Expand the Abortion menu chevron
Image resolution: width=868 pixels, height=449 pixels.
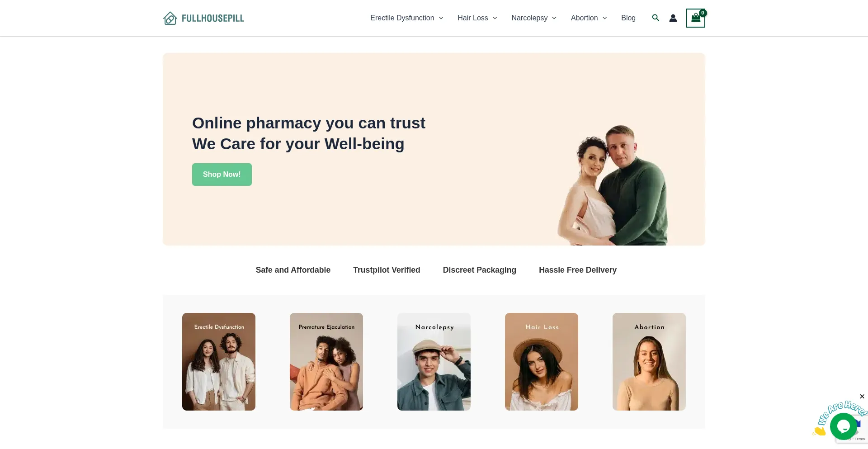(x=605, y=18)
